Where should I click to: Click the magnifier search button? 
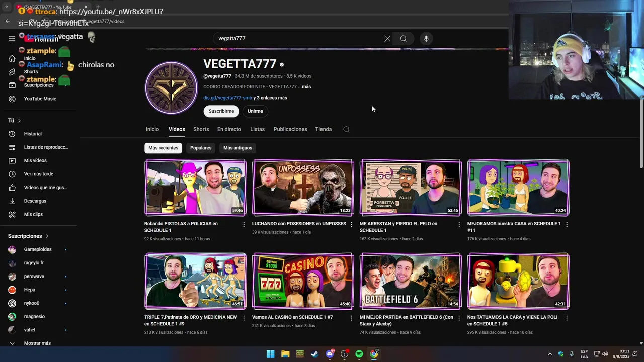pos(404,38)
